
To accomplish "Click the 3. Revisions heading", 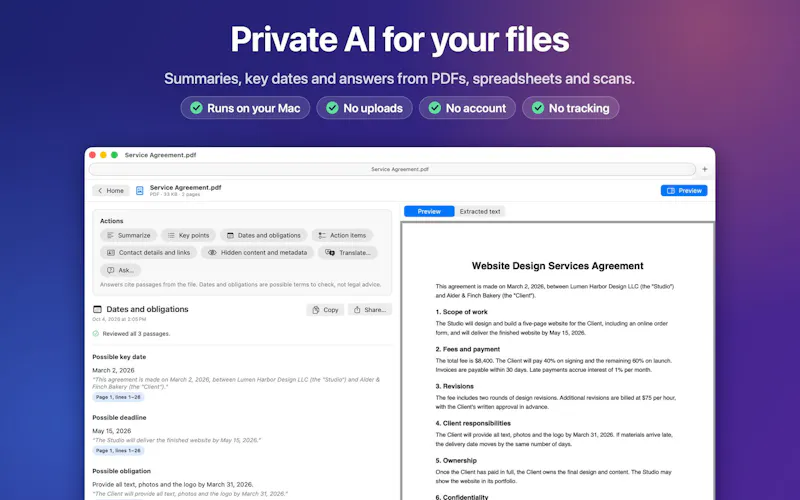I will coord(455,386).
